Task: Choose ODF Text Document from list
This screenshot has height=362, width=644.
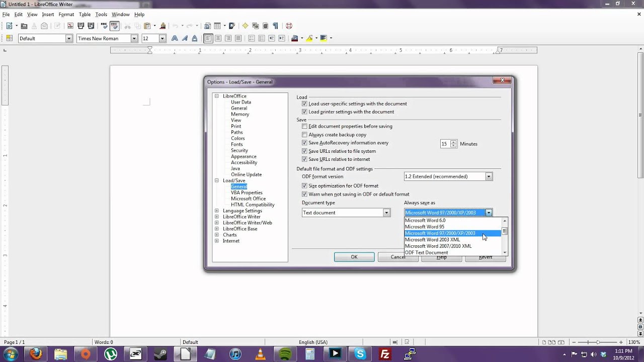Action: coord(426,252)
